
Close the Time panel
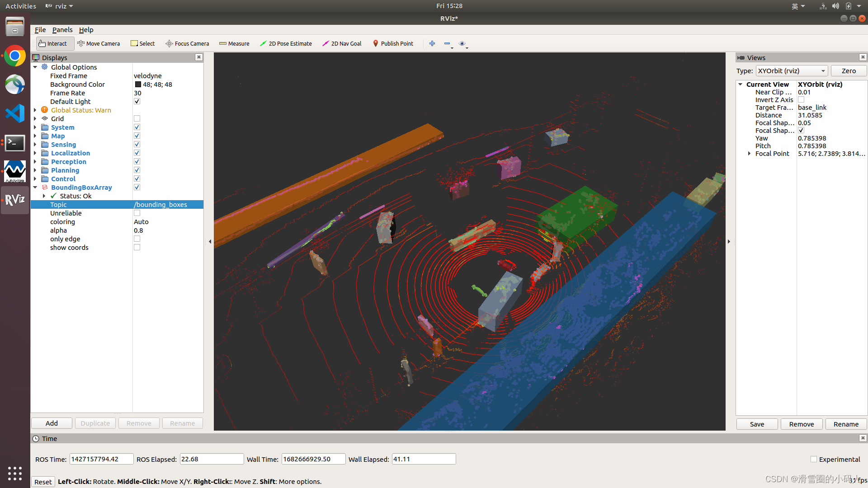coord(863,438)
